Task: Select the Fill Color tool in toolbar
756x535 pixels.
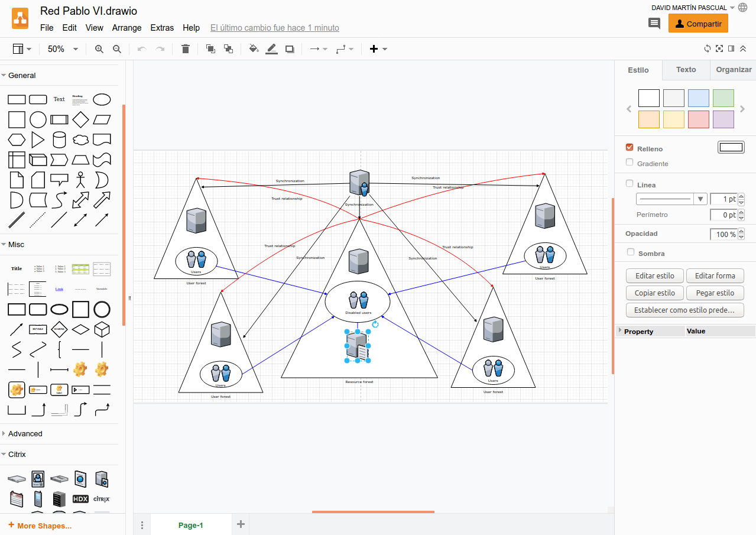Action: [x=254, y=48]
